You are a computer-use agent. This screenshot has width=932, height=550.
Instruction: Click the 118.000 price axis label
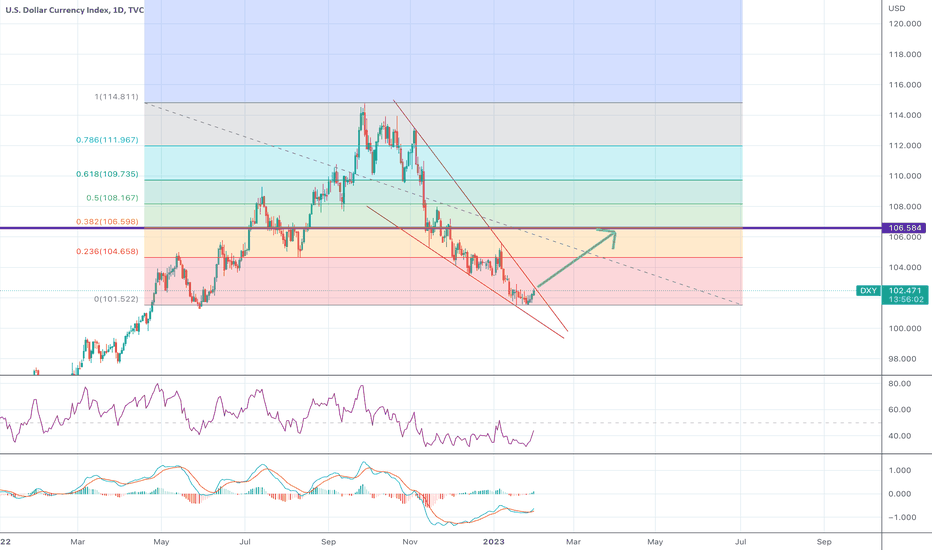(x=905, y=54)
